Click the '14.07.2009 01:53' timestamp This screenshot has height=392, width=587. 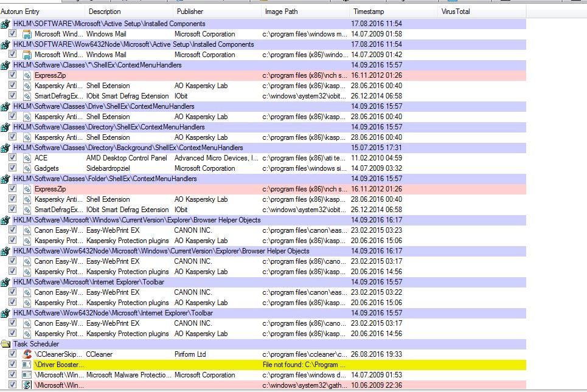coord(377,375)
